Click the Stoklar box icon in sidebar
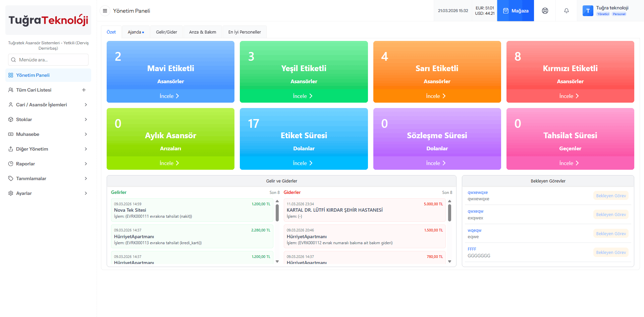Image resolution: width=644 pixels, height=317 pixels. coord(11,119)
